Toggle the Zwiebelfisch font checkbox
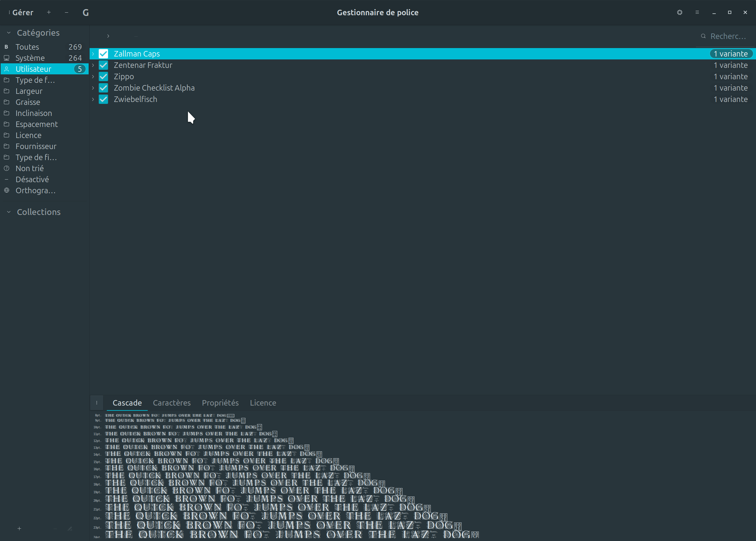Viewport: 756px width, 541px height. pyautogui.click(x=104, y=99)
